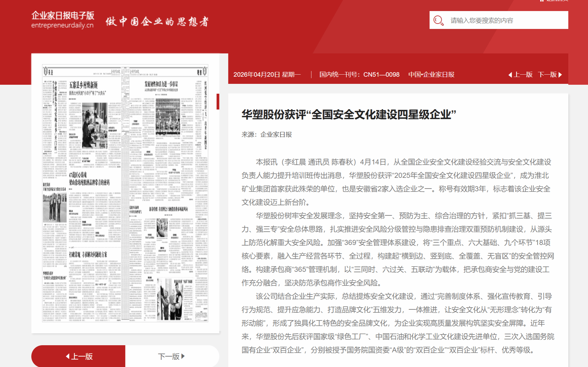588x367 pixels.
Task: Open the 企业家日报电子版 logo
Action: 63,20
